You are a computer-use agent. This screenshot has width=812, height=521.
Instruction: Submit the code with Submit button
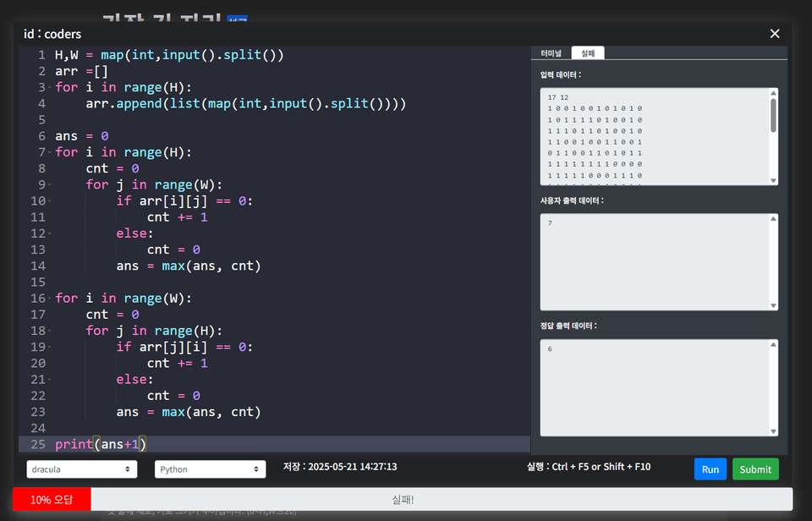[x=755, y=469]
